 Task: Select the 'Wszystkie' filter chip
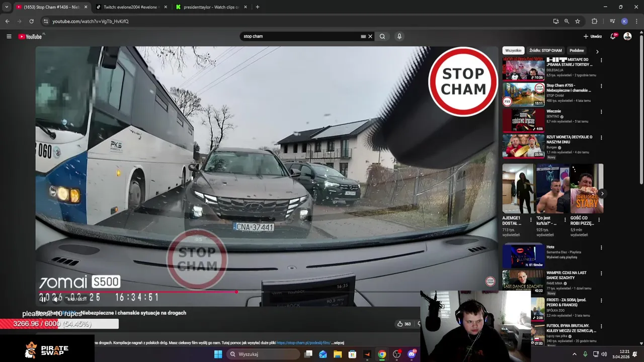point(513,50)
